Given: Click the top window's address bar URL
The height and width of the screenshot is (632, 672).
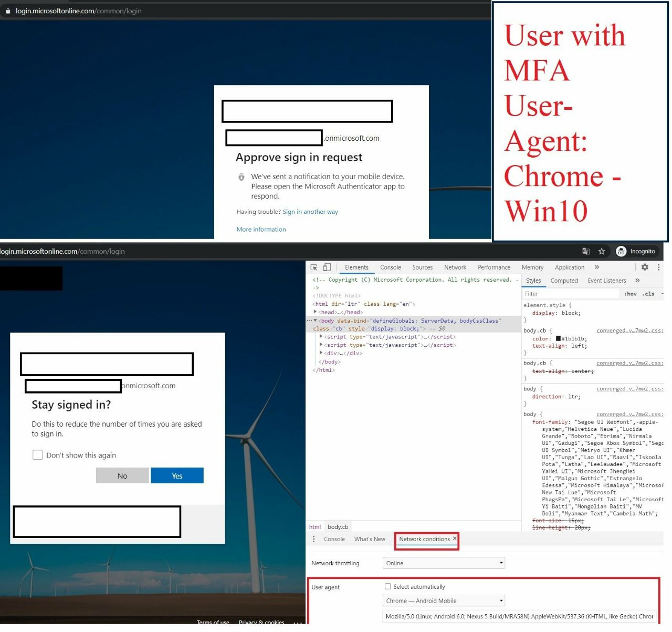Looking at the screenshot, I should coord(78,11).
